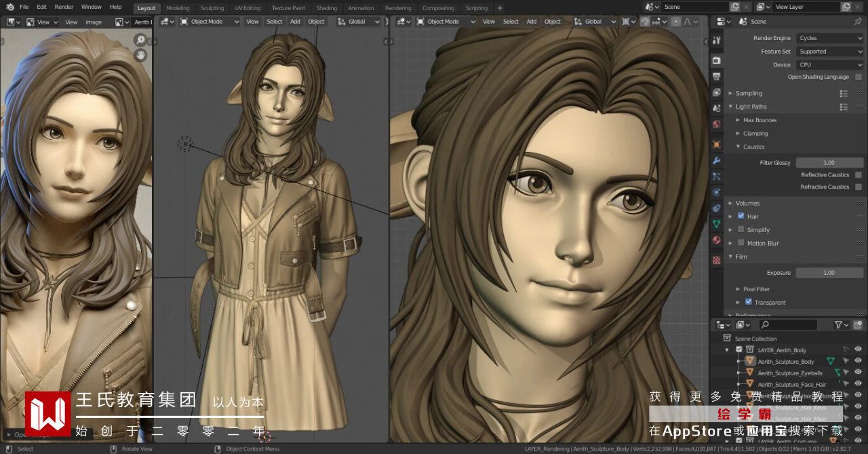Open Sampling presets list icon
868x454 pixels.
(x=844, y=94)
